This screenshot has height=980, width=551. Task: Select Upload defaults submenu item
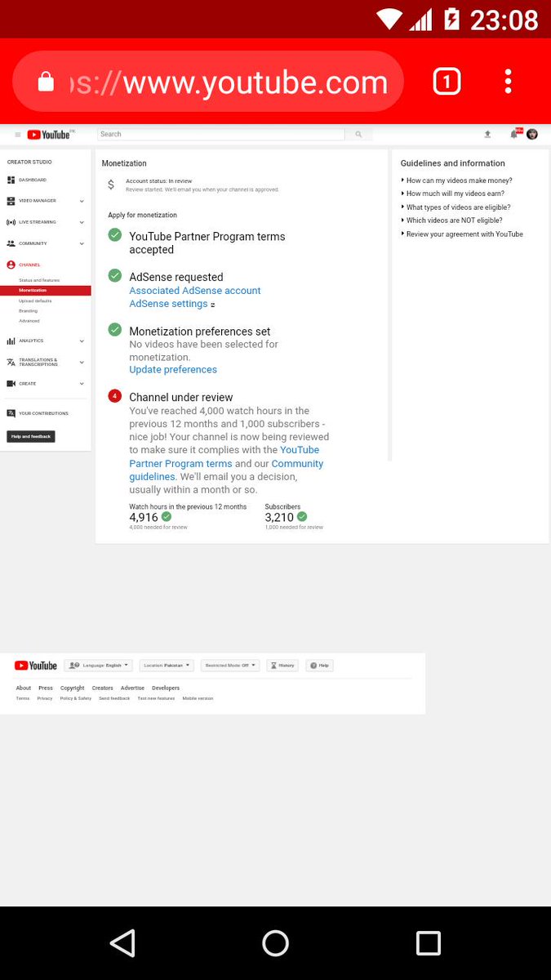(35, 301)
